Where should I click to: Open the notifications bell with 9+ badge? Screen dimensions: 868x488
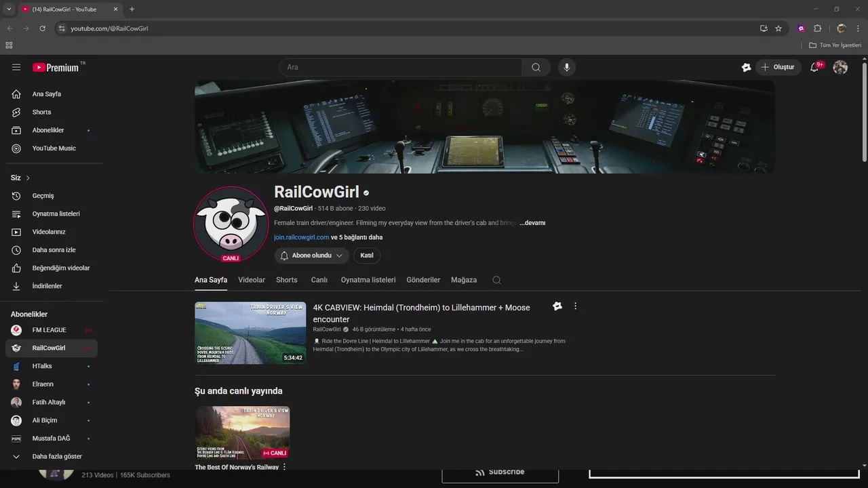pos(815,67)
